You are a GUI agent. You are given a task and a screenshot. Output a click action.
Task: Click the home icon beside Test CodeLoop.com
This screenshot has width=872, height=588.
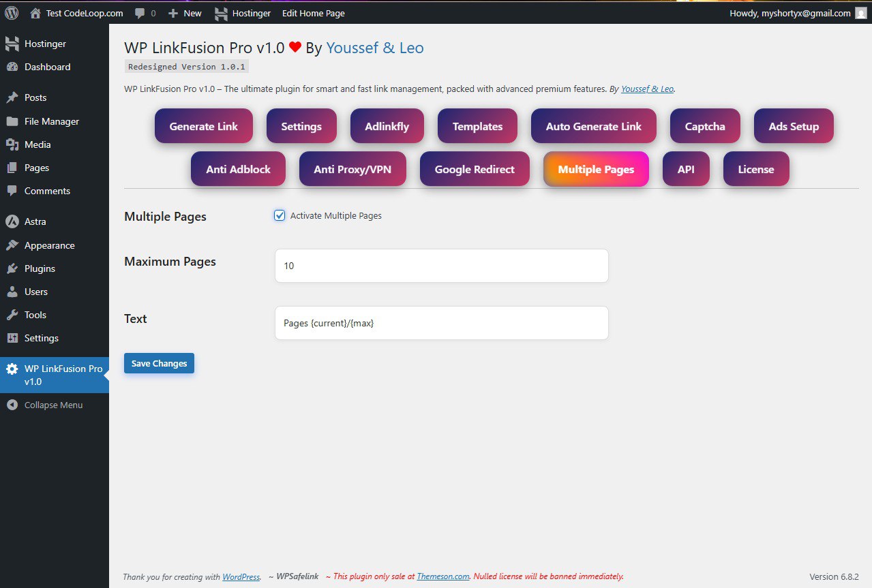(35, 13)
